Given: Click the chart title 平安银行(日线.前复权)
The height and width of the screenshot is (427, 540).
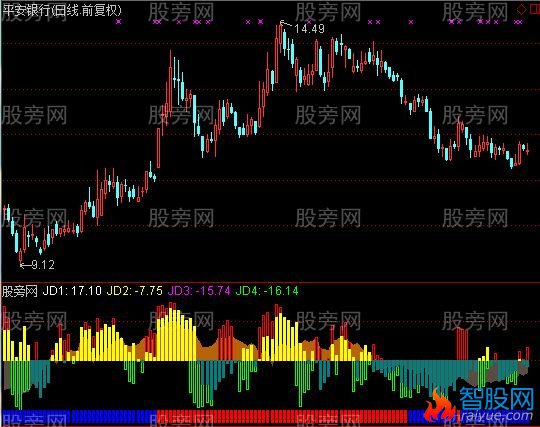Looking at the screenshot, I should (62, 10).
